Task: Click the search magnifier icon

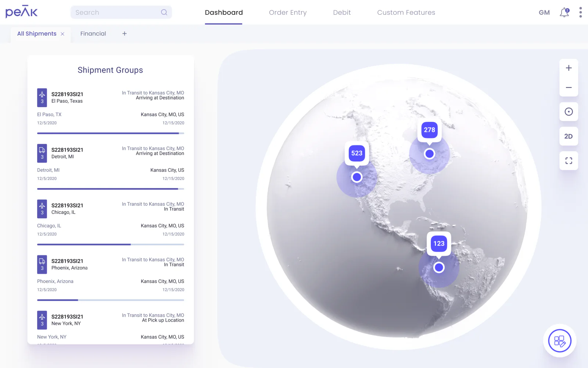Action: point(164,12)
